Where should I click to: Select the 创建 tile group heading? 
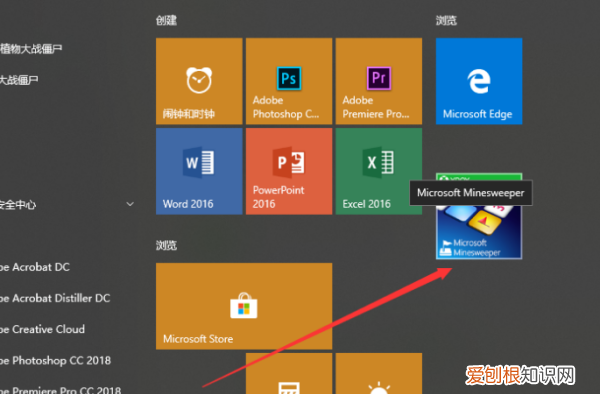point(166,20)
